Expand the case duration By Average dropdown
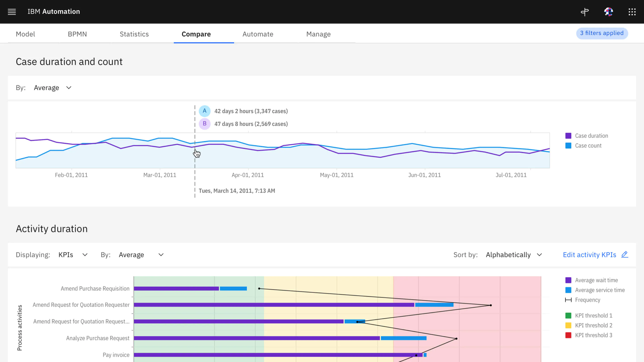This screenshot has width=644, height=362. tap(53, 88)
